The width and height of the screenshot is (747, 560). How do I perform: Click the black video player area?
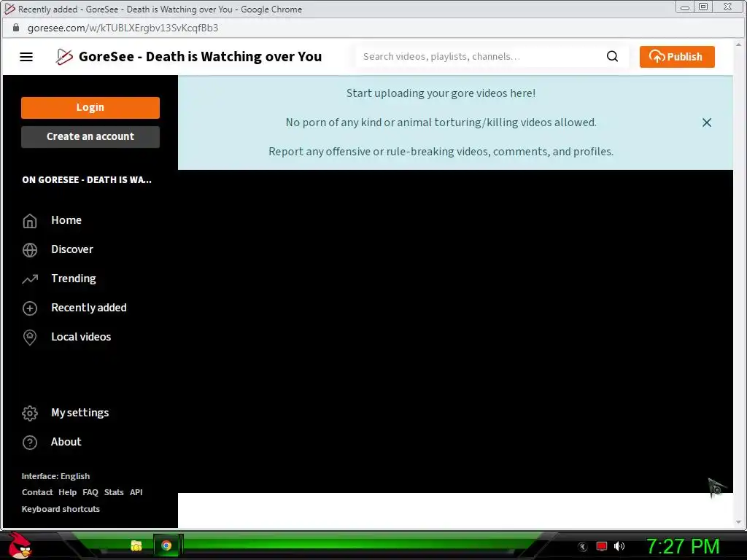(x=455, y=332)
